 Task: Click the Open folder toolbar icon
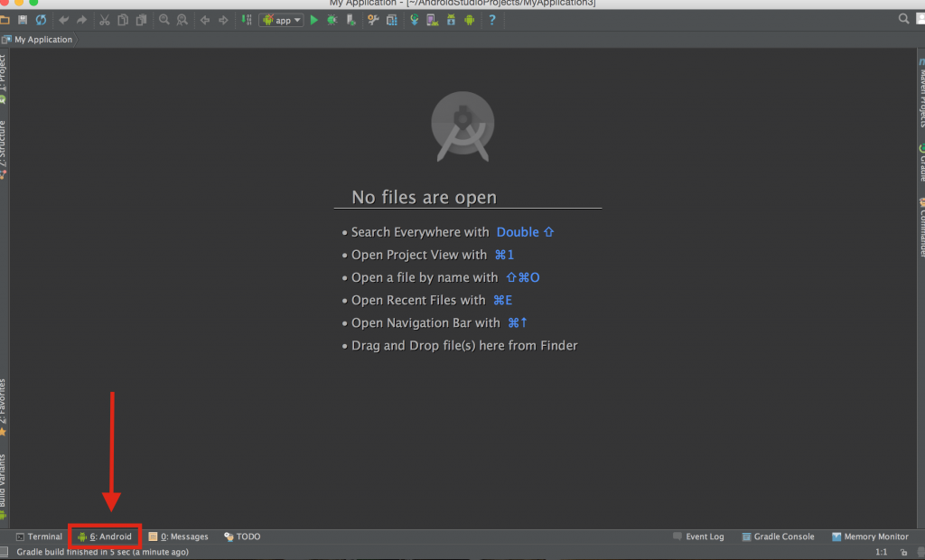tap(5, 20)
